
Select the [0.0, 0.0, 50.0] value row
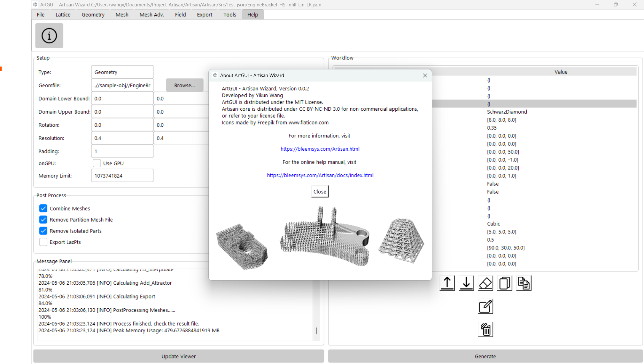pyautogui.click(x=503, y=152)
